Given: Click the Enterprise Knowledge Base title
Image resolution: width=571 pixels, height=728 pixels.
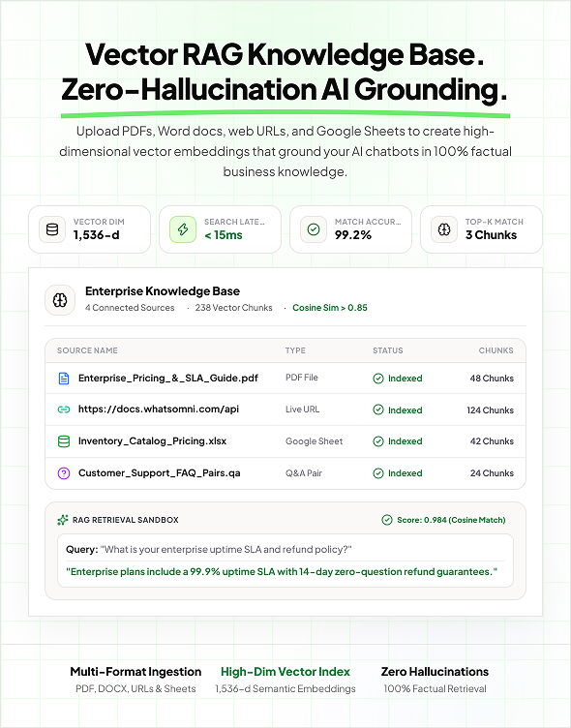Looking at the screenshot, I should [163, 291].
